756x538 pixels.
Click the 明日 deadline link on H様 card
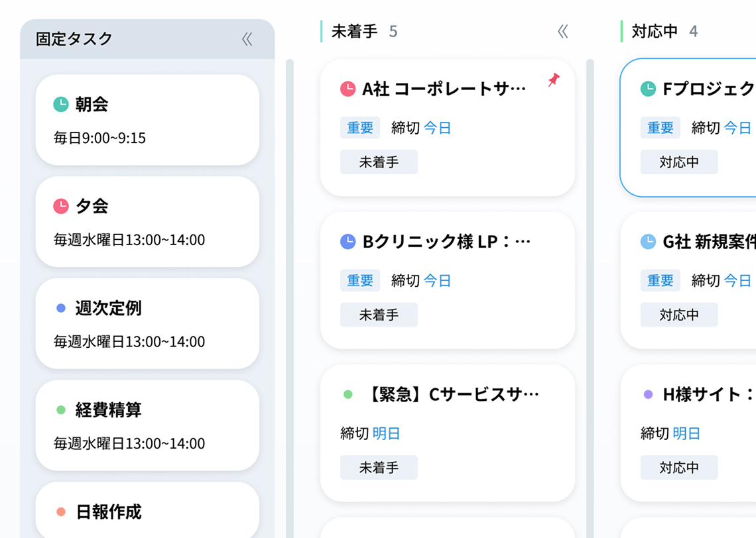(687, 433)
